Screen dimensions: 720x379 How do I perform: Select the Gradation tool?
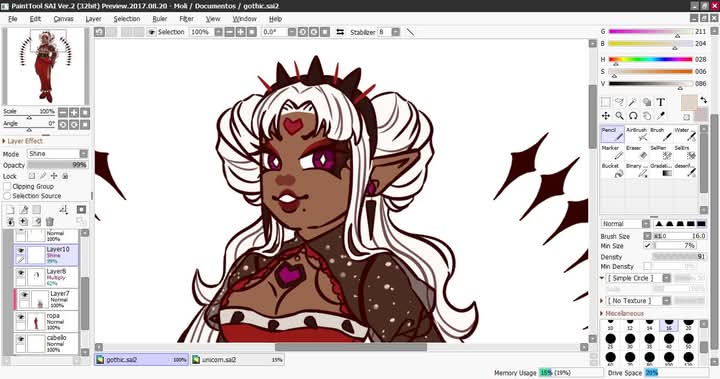point(661,170)
